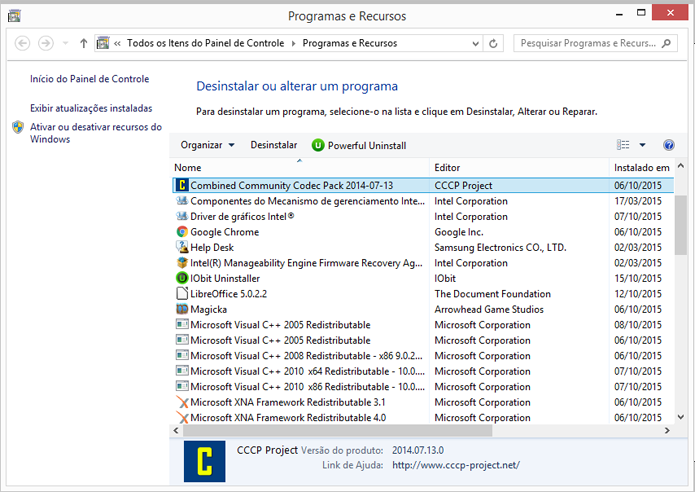695x492 pixels.
Task: Click the control panel icon in address bar
Action: (103, 43)
